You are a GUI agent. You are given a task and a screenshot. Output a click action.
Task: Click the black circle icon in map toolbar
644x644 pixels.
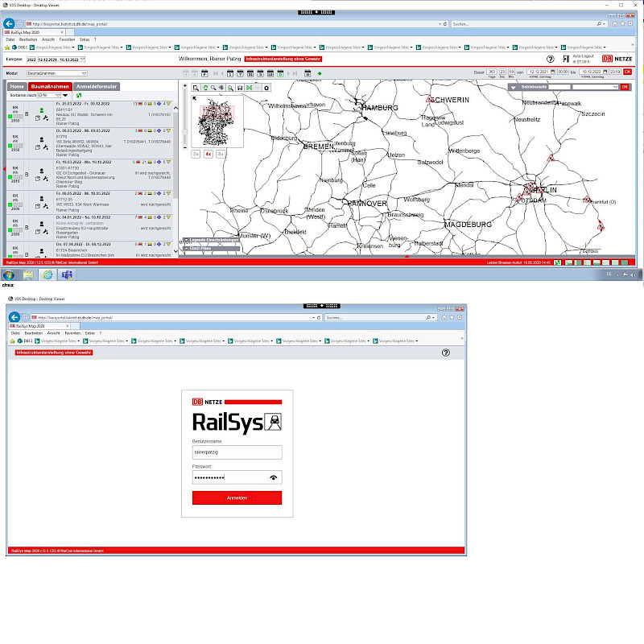point(266,88)
